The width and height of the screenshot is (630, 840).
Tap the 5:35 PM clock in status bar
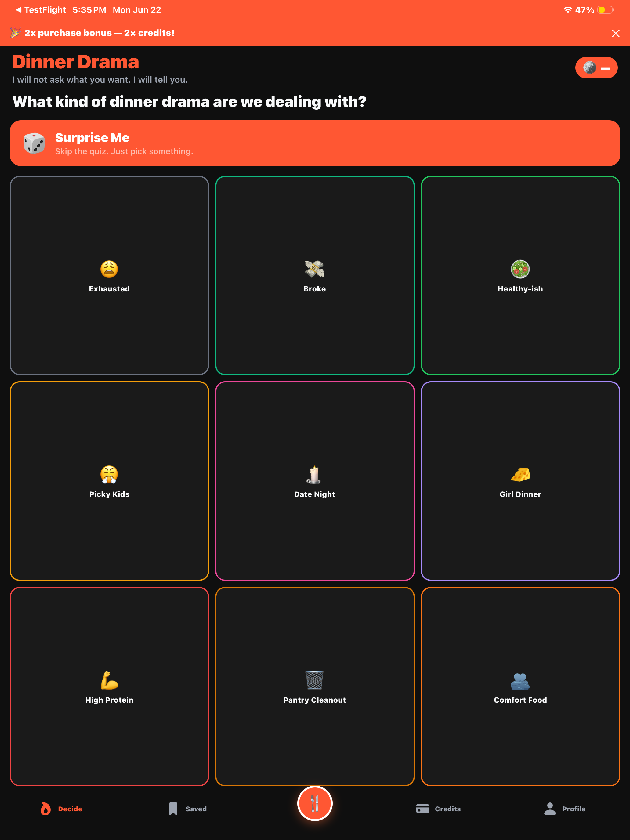tap(89, 10)
